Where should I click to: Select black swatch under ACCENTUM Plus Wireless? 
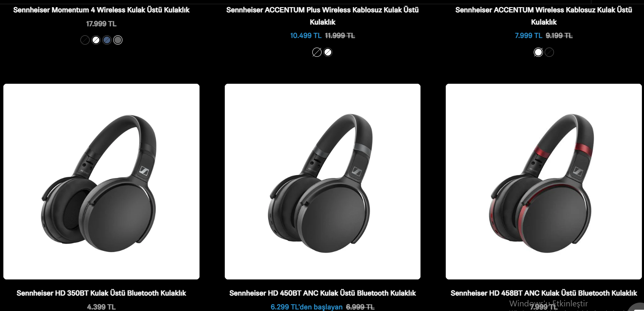pos(317,52)
